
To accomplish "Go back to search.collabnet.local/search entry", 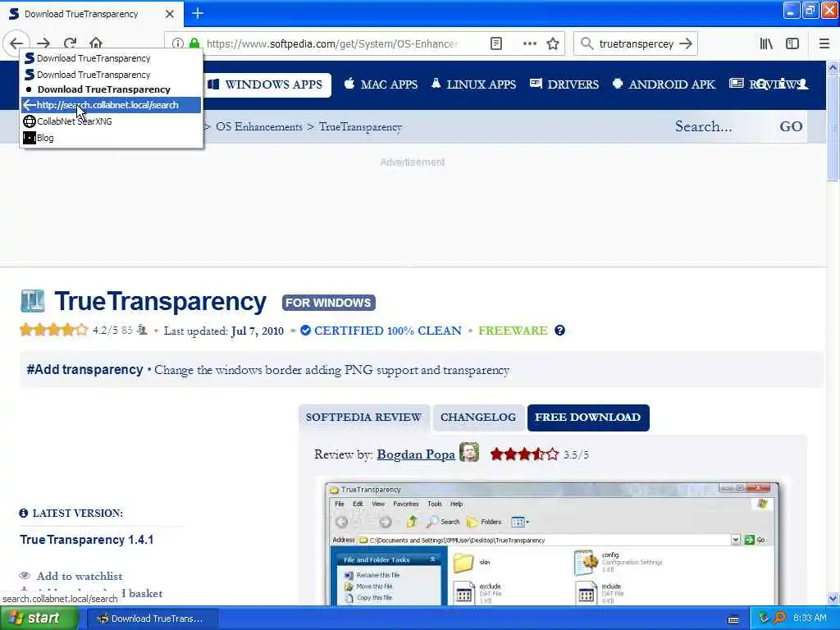I will pyautogui.click(x=111, y=105).
